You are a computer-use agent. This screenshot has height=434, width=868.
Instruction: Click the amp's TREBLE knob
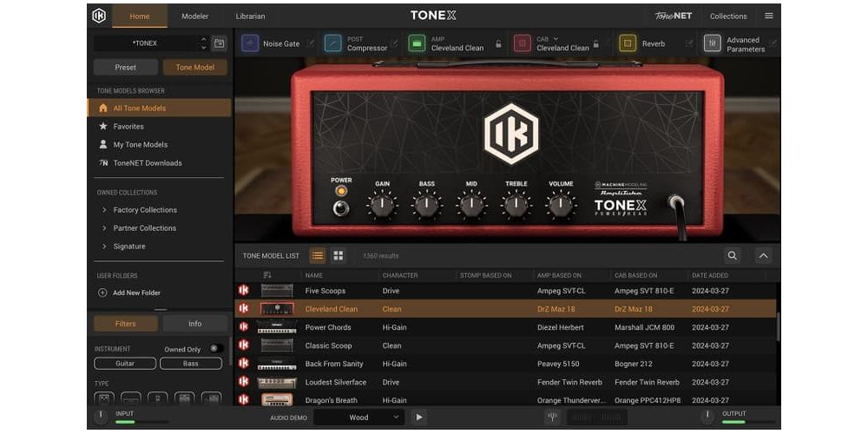coord(516,206)
